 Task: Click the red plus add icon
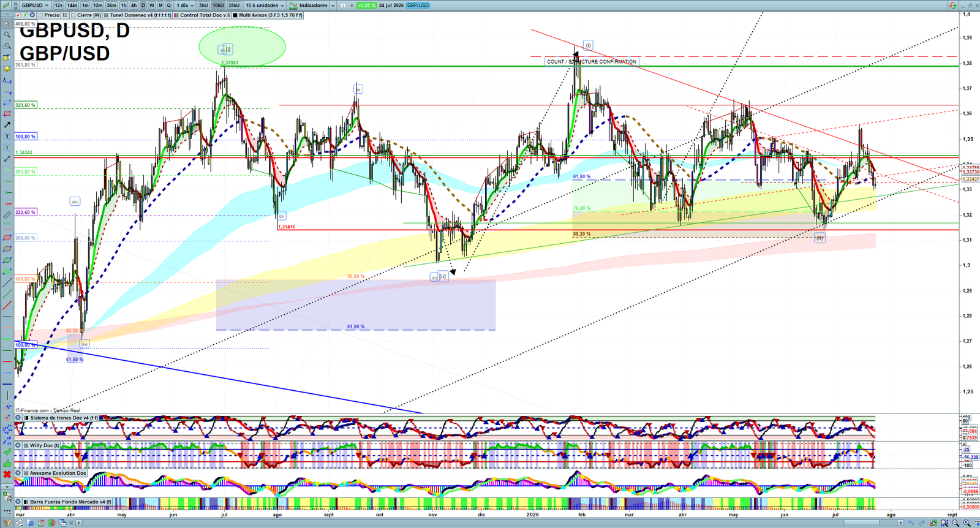[18, 15]
